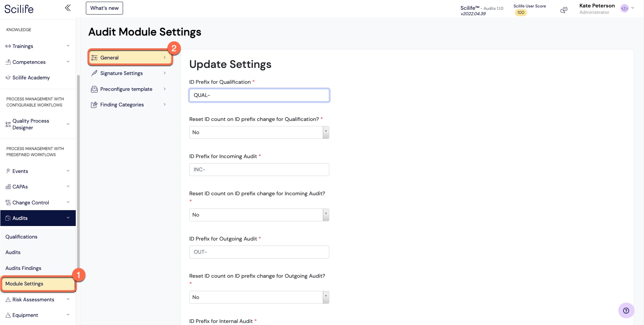Click the Administrator role text

point(594,12)
